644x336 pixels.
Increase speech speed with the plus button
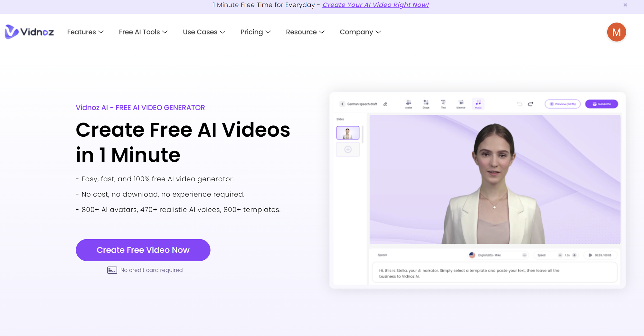[574, 255]
